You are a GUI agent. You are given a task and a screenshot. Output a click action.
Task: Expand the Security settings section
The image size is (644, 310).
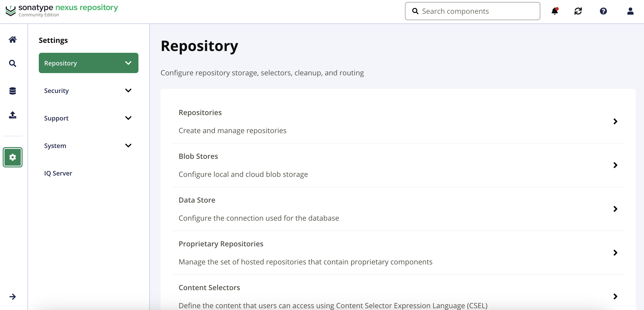coord(88,90)
